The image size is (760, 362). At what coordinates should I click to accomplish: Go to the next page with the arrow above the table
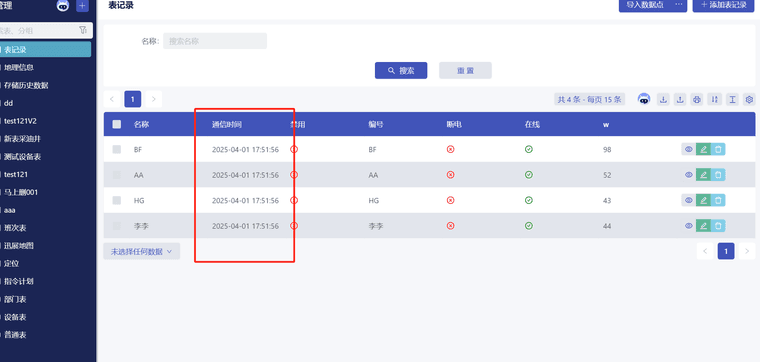[154, 99]
